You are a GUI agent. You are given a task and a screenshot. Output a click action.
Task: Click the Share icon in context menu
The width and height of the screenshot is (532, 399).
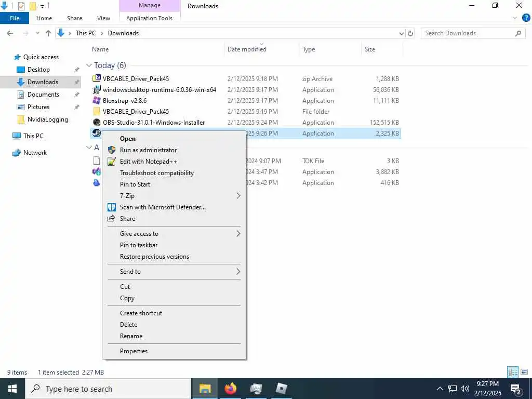(111, 219)
